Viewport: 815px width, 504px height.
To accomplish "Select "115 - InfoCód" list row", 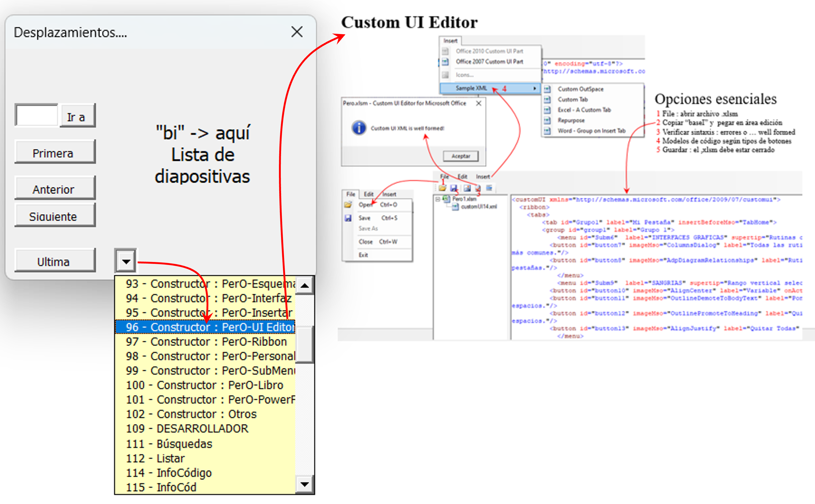I will 205,487.
